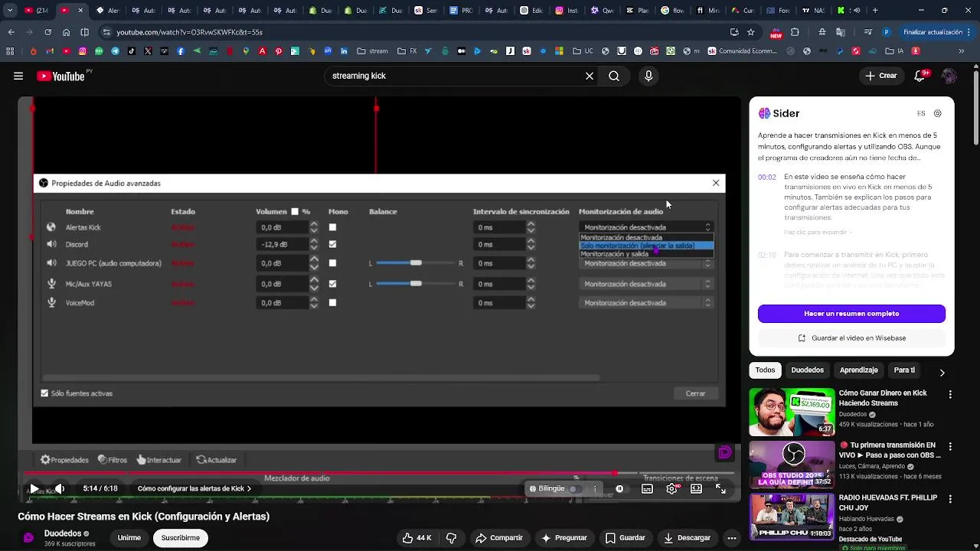Click the search magnifier button
This screenshot has height=551, width=980.
pyautogui.click(x=614, y=76)
